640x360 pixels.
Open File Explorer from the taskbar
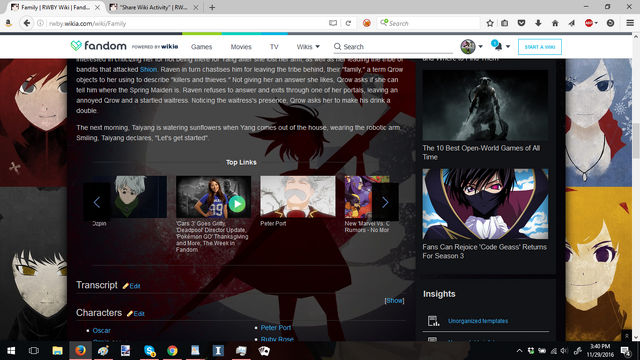pos(57,350)
